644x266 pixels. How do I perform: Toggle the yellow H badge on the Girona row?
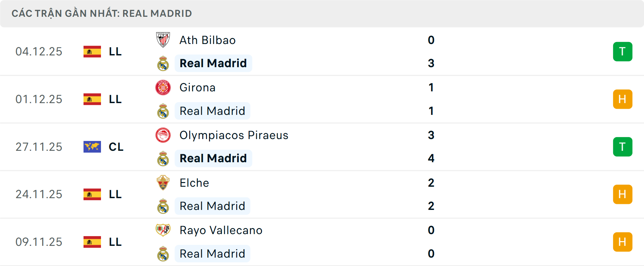coord(623,99)
